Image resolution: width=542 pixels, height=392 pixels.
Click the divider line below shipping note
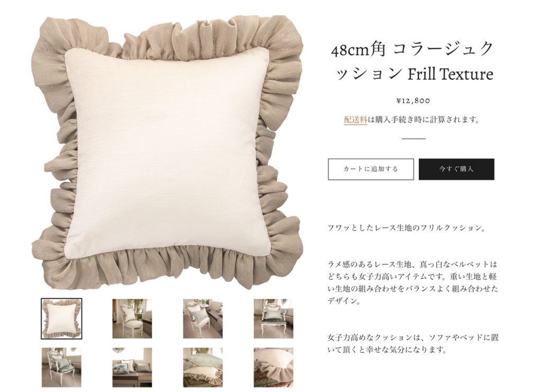point(413,139)
